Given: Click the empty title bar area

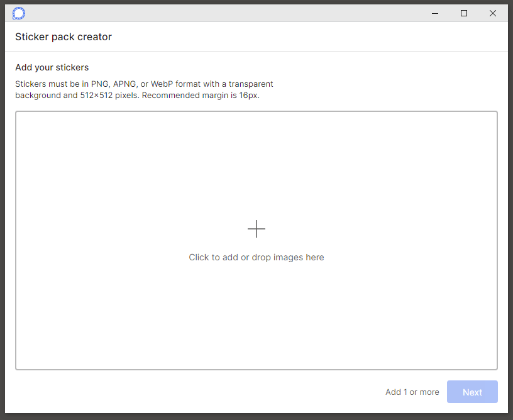Looking at the screenshot, I should coord(220,13).
